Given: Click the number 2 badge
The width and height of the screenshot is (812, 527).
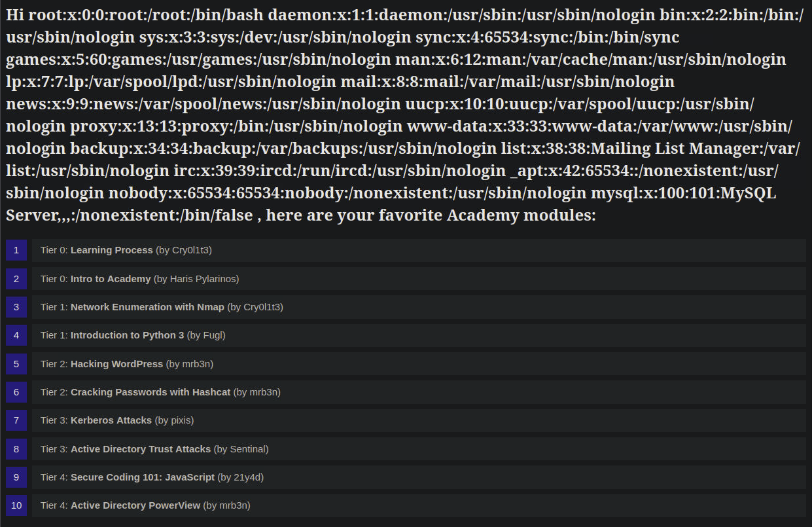Looking at the screenshot, I should pyautogui.click(x=16, y=279).
